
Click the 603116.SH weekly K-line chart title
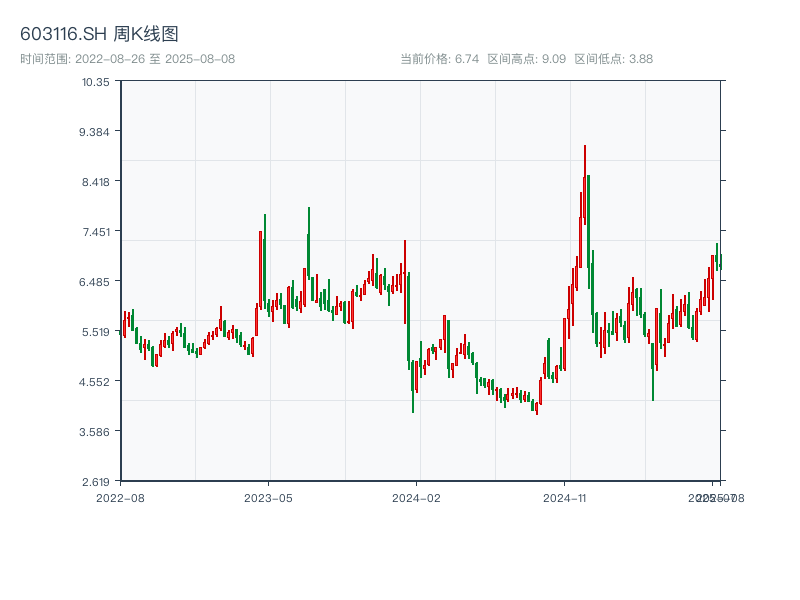point(100,34)
